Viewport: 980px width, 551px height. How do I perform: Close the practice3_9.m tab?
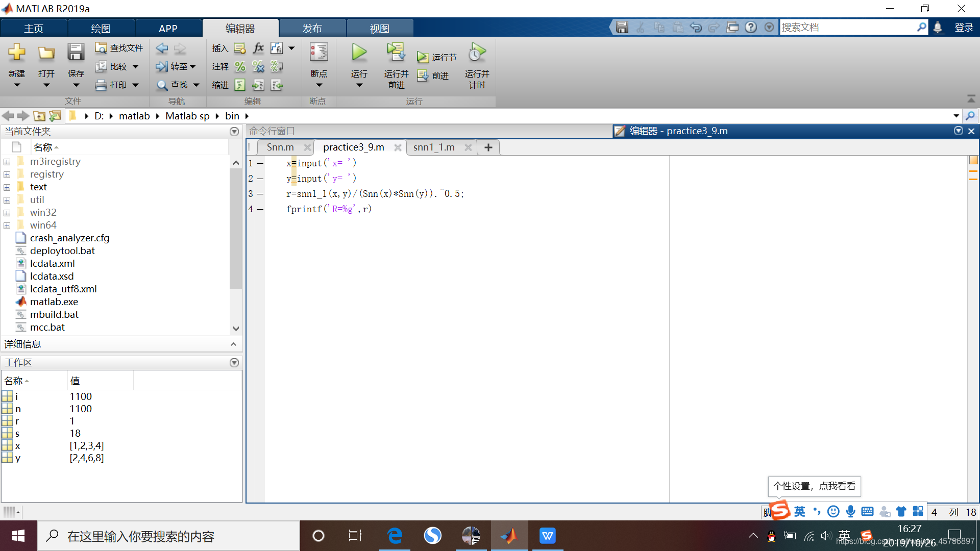(398, 147)
